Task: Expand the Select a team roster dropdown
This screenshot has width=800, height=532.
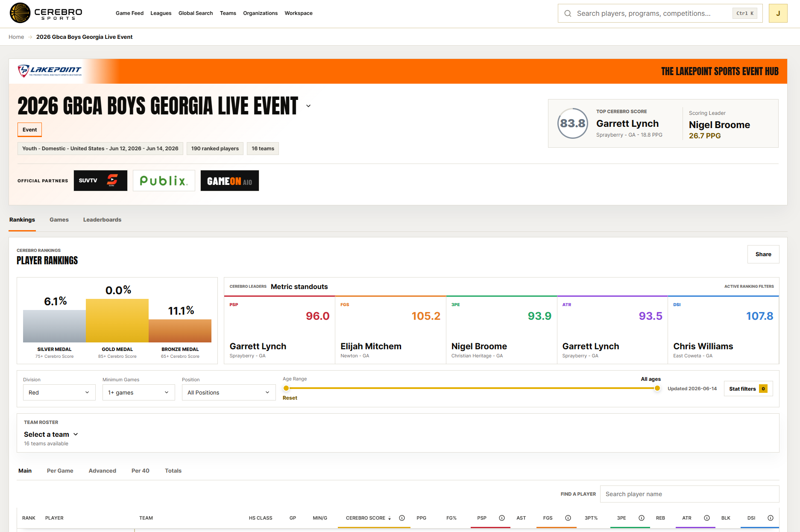Action: point(51,434)
